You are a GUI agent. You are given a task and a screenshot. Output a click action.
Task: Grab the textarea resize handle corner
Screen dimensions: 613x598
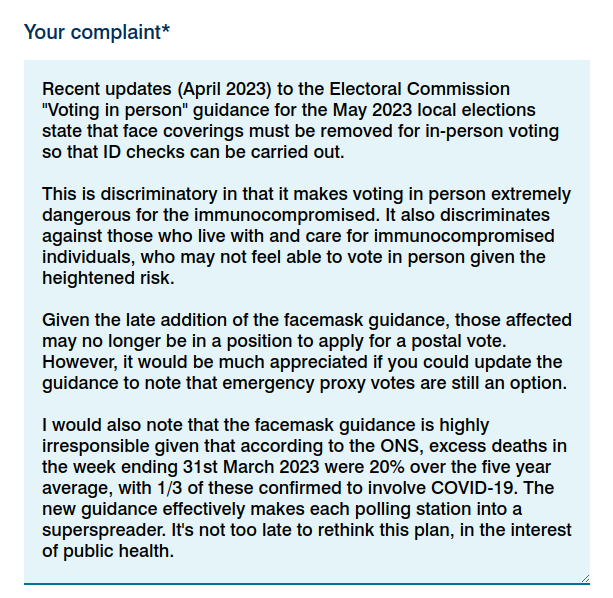pos(583,576)
